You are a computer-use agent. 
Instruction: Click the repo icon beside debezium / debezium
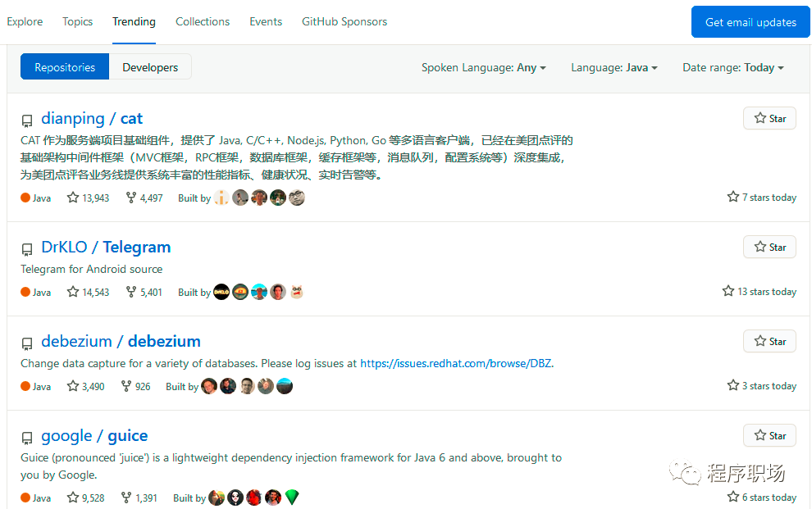pos(27,344)
